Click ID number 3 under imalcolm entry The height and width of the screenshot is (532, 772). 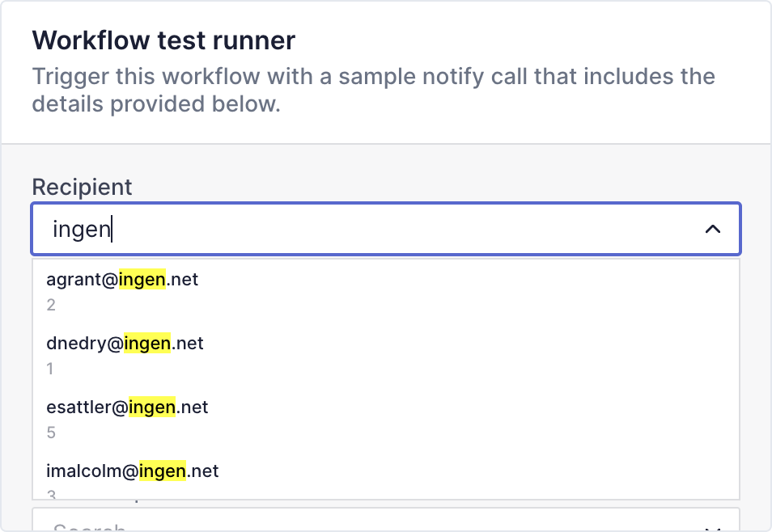tap(51, 495)
